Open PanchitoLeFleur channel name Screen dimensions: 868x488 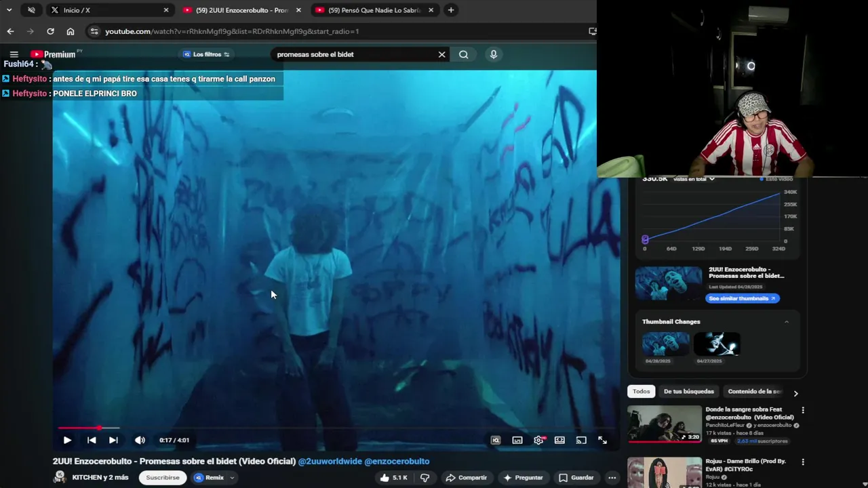tap(725, 426)
